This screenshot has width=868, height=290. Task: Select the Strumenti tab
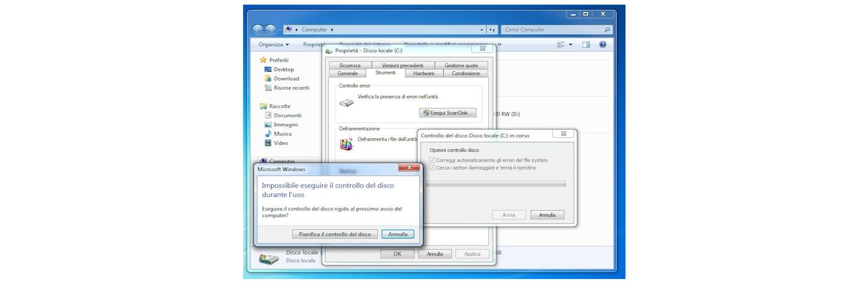[385, 73]
